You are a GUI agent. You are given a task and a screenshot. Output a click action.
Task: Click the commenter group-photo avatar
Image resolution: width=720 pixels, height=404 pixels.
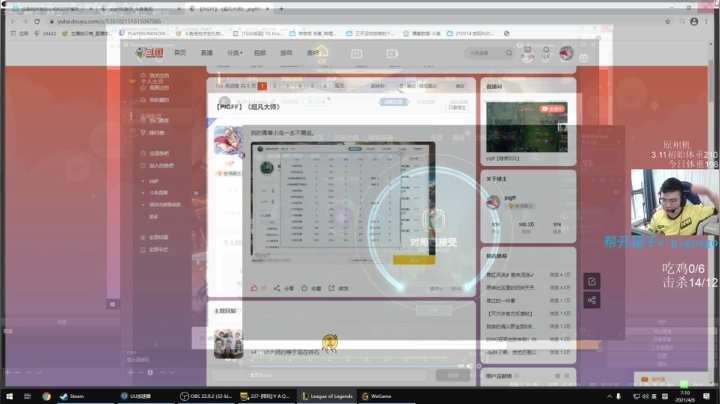click(228, 343)
